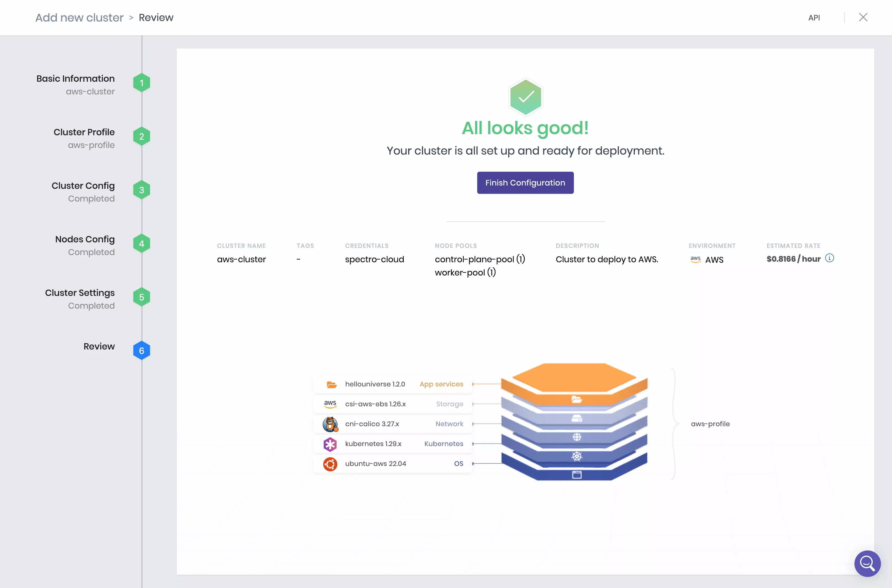This screenshot has width=892, height=588.
Task: Expand the control-plane-pool node pool
Action: point(480,259)
